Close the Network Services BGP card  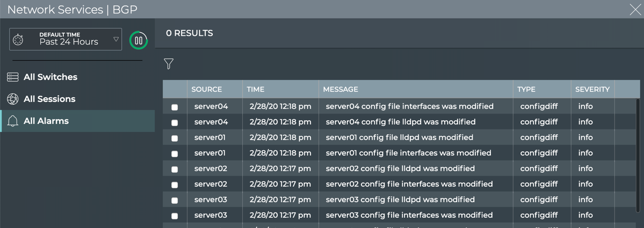click(x=635, y=10)
